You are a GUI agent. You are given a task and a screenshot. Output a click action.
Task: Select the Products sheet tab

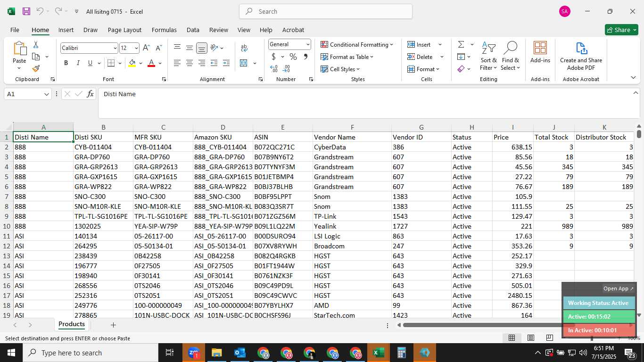72,324
